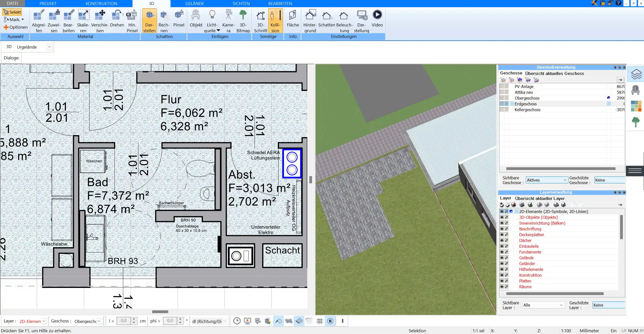Click the layer list vertical scrollbar
The height and width of the screenshot is (334, 644).
click(621, 227)
